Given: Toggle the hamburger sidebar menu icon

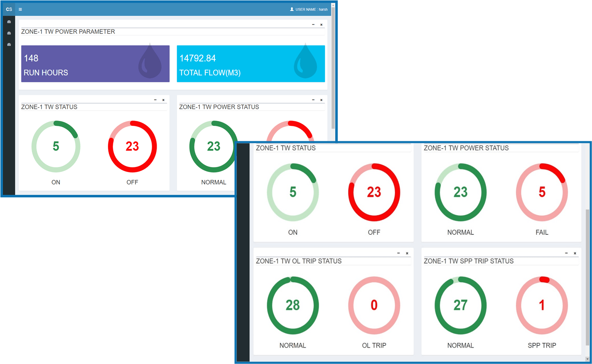Looking at the screenshot, I should click(20, 9).
